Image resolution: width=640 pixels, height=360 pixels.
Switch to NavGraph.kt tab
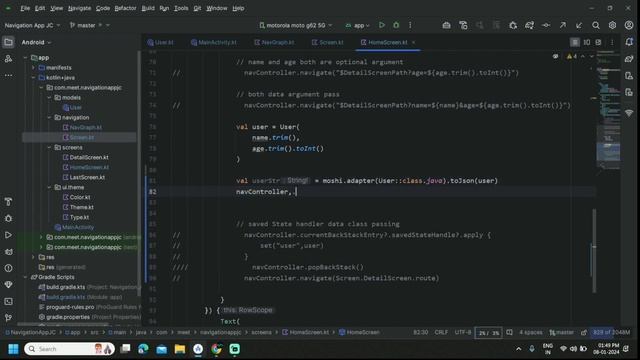274,42
